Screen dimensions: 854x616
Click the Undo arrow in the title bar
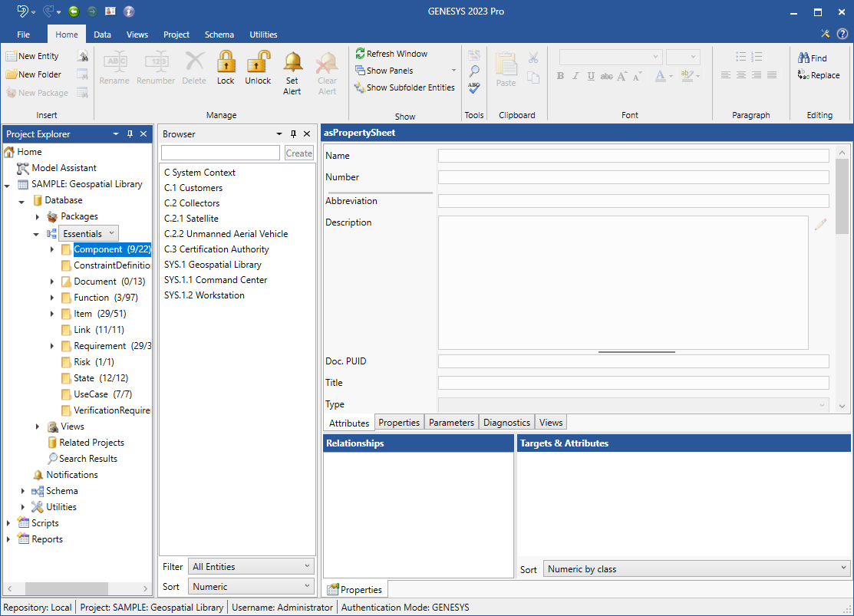point(23,11)
